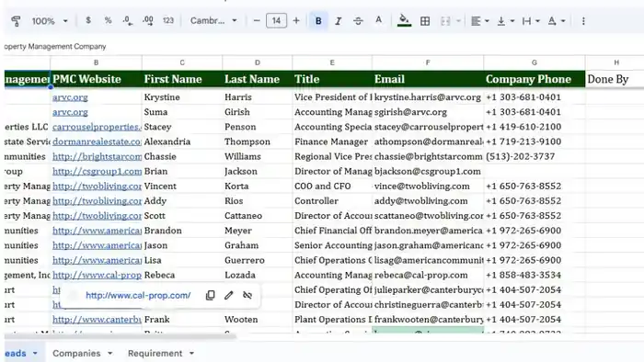Screen dimensions: 644x362
Task: Click the horizontal scrollbar
Action: point(120,336)
